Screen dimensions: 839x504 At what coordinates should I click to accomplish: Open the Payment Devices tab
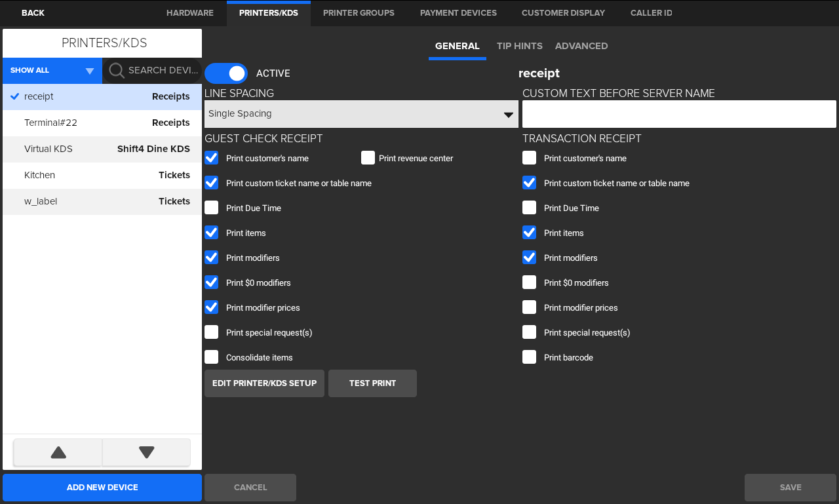click(458, 13)
